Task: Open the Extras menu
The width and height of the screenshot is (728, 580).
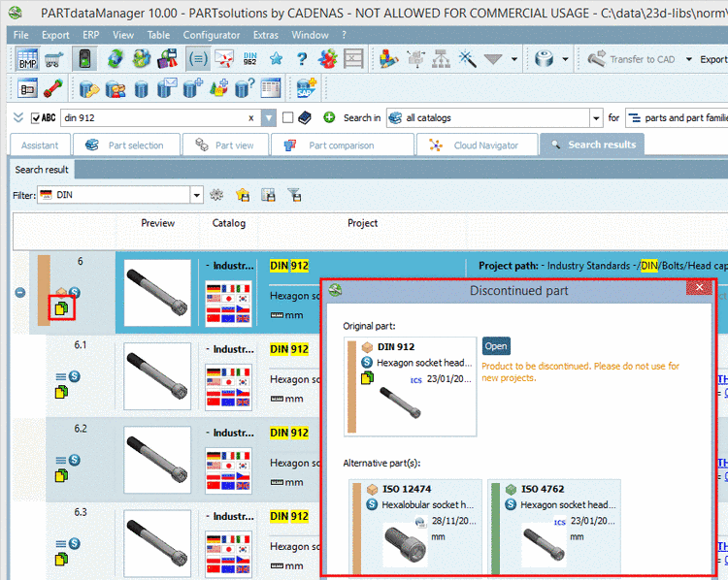Action: coord(266,35)
